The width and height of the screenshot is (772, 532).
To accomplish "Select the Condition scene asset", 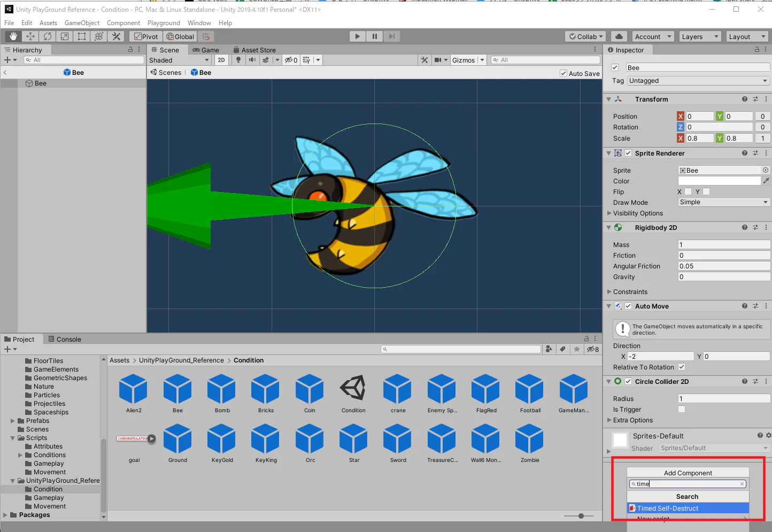I will (x=353, y=394).
